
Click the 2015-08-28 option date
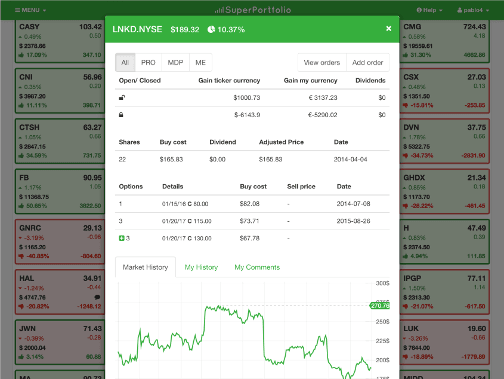pyautogui.click(x=353, y=221)
